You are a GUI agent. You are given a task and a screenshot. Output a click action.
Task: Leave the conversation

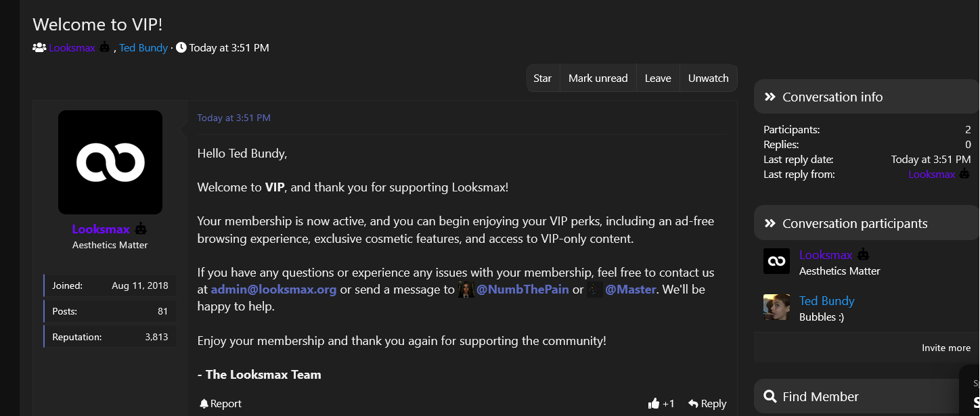click(x=658, y=78)
